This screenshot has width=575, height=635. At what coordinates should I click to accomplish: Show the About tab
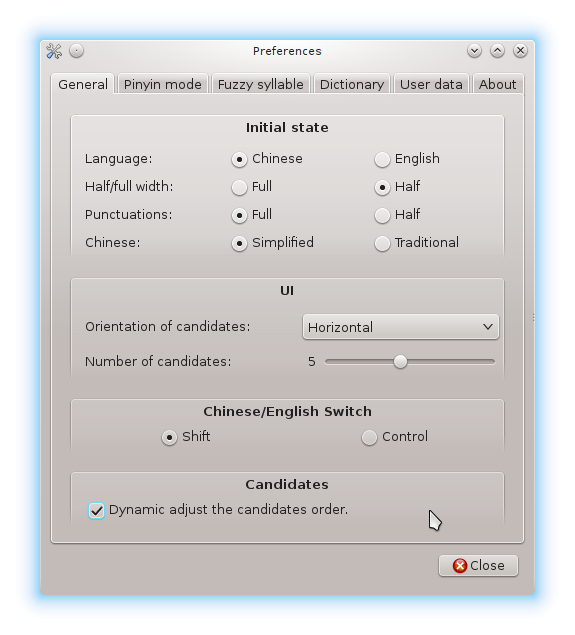tap(498, 84)
